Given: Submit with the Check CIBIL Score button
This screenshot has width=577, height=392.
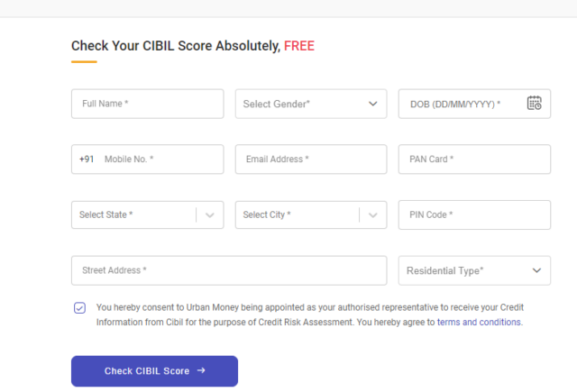Looking at the screenshot, I should [x=154, y=371].
